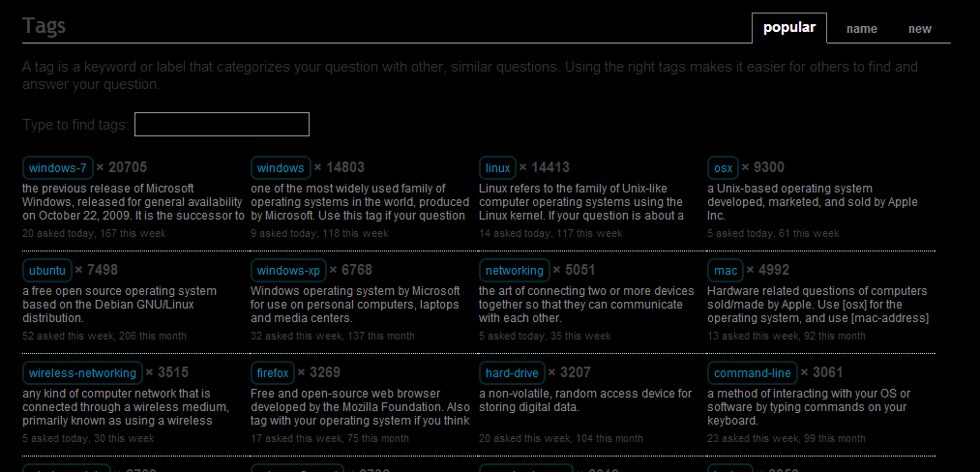The height and width of the screenshot is (472, 980).
Task: Click '14 asked today, 117 this week'
Action: 550,233
